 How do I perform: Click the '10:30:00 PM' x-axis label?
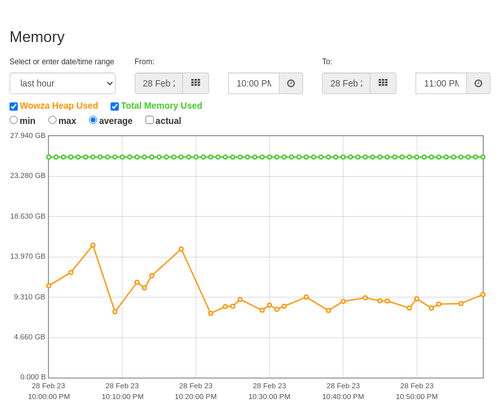point(270,397)
